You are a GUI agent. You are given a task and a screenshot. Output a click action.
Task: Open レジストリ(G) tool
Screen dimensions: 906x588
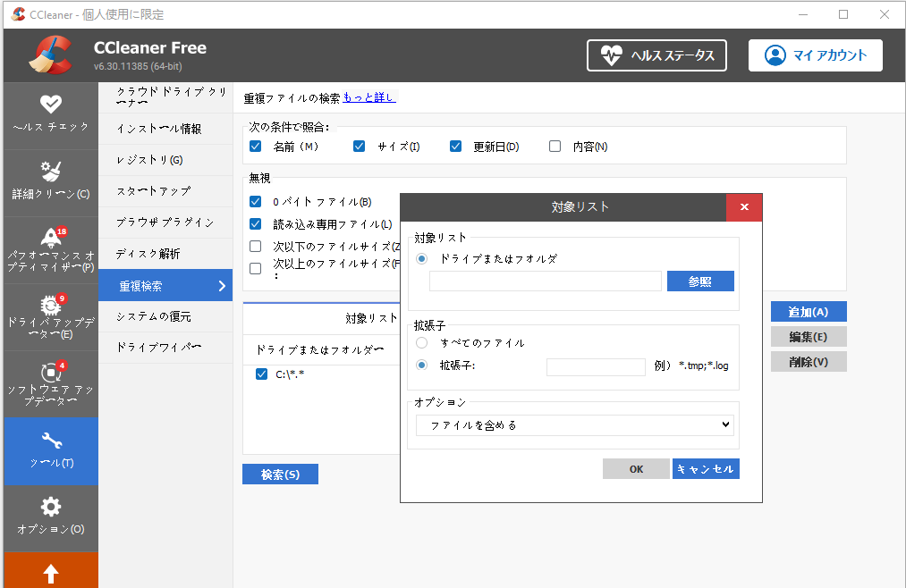pyautogui.click(x=165, y=160)
